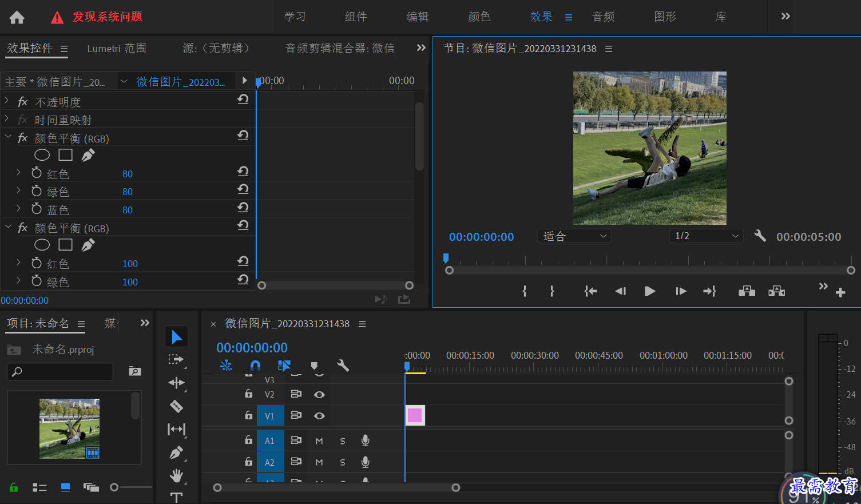Select the Razor tool
The height and width of the screenshot is (504, 861).
tap(176, 406)
